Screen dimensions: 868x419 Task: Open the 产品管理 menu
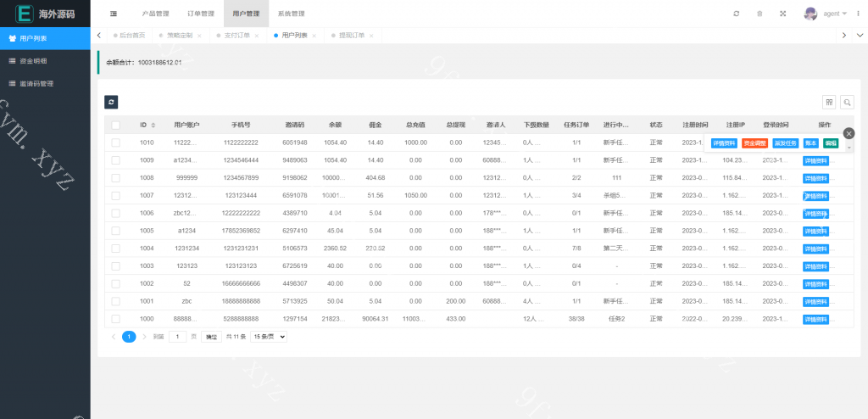(156, 14)
